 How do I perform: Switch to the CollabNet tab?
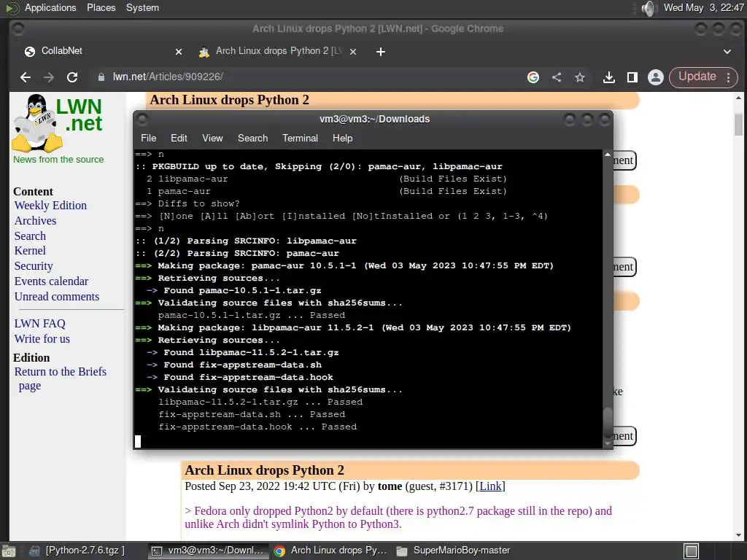tap(103, 51)
